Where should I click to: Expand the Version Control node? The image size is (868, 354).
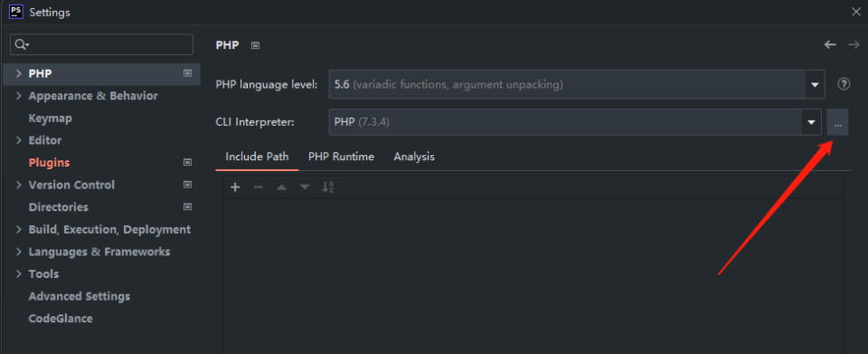(18, 185)
